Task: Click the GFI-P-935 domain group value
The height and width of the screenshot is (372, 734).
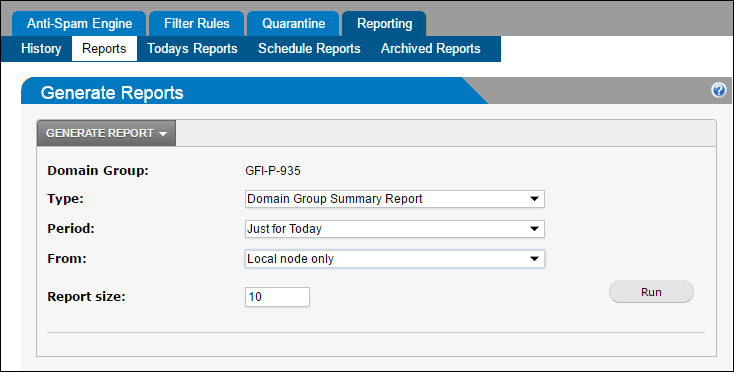Action: click(273, 171)
